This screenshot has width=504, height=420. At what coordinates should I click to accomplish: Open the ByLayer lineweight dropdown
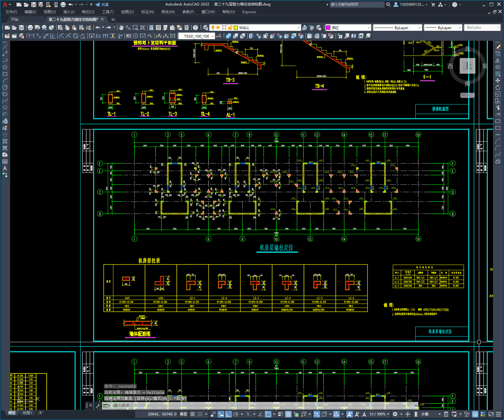pyautogui.click(x=460, y=28)
